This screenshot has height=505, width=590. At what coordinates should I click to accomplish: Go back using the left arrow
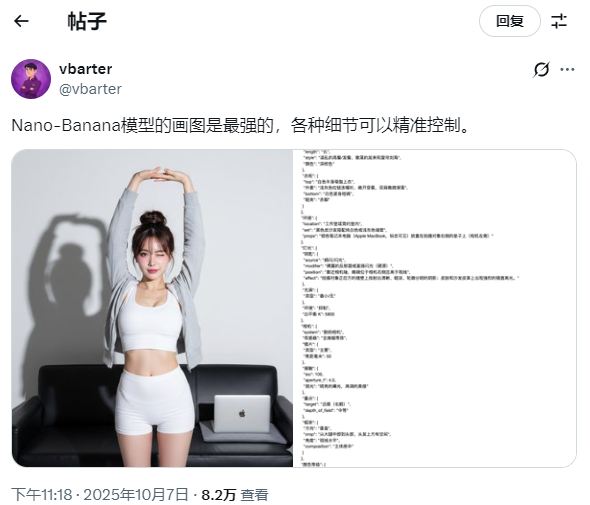coord(21,21)
